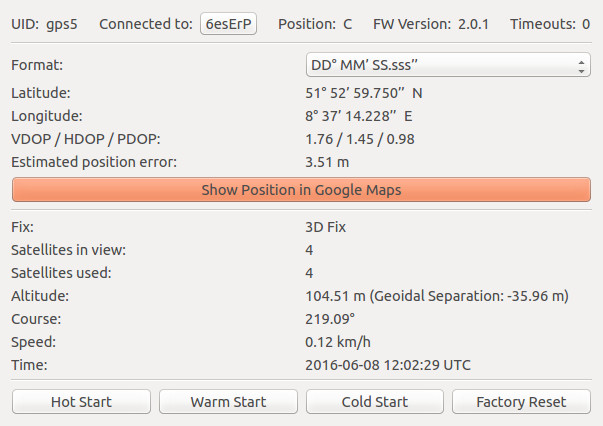Trigger a Cold Start
This screenshot has height=426, width=603.
click(375, 402)
